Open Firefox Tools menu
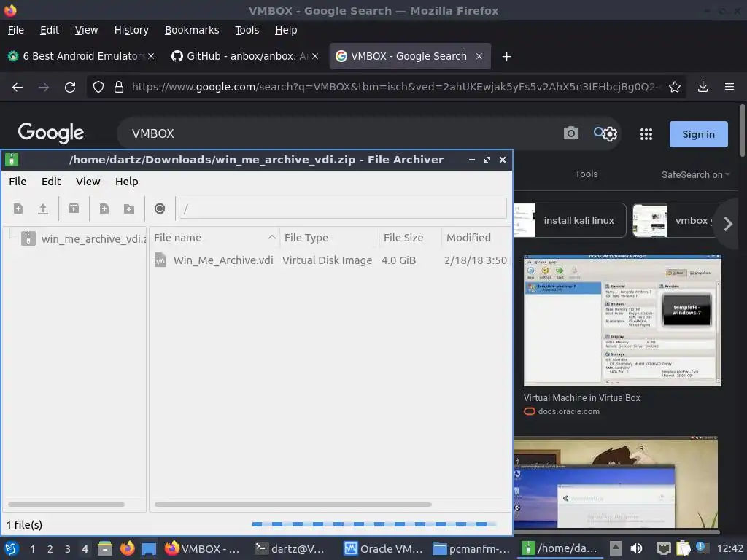 [247, 30]
